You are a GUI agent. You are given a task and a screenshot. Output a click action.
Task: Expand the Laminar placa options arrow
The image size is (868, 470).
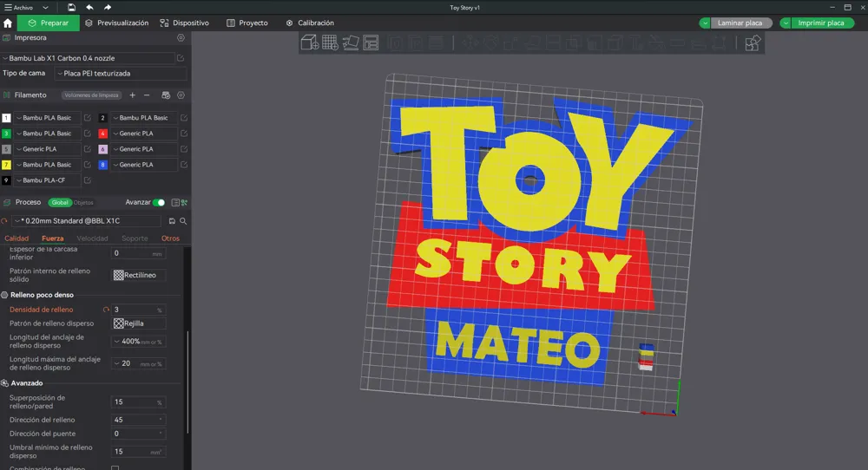click(705, 23)
